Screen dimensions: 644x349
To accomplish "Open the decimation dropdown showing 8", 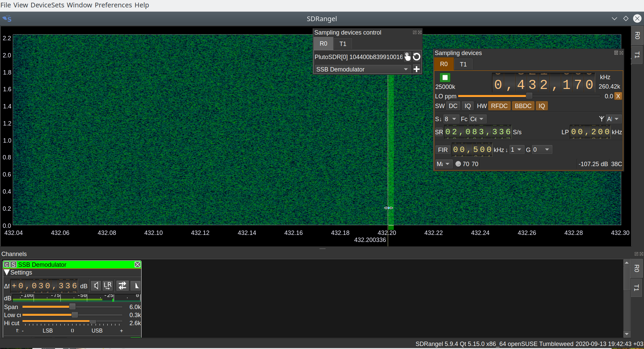I will pyautogui.click(x=450, y=119).
